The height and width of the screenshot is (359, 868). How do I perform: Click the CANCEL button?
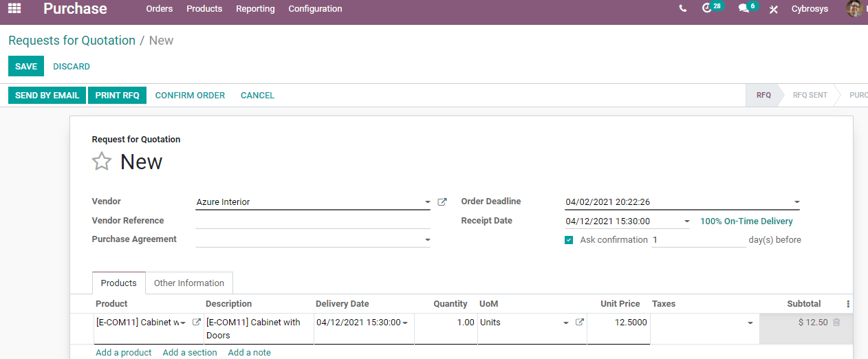point(258,96)
